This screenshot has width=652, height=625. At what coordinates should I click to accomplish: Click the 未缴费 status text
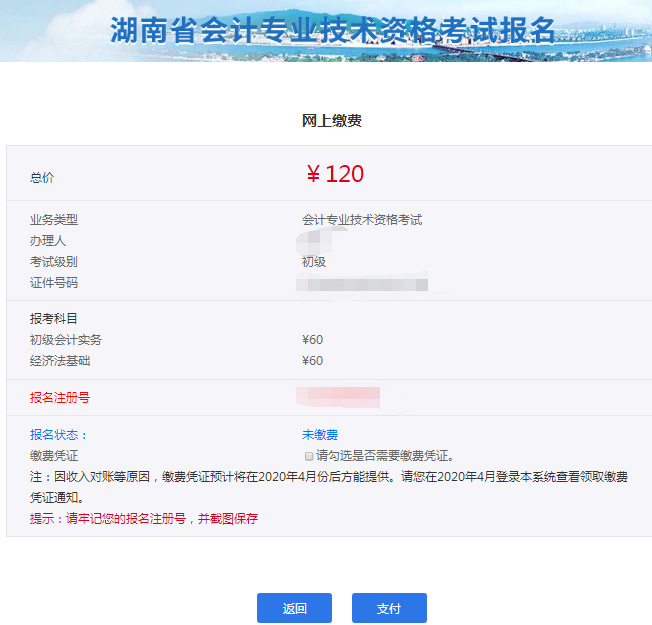pos(320,435)
